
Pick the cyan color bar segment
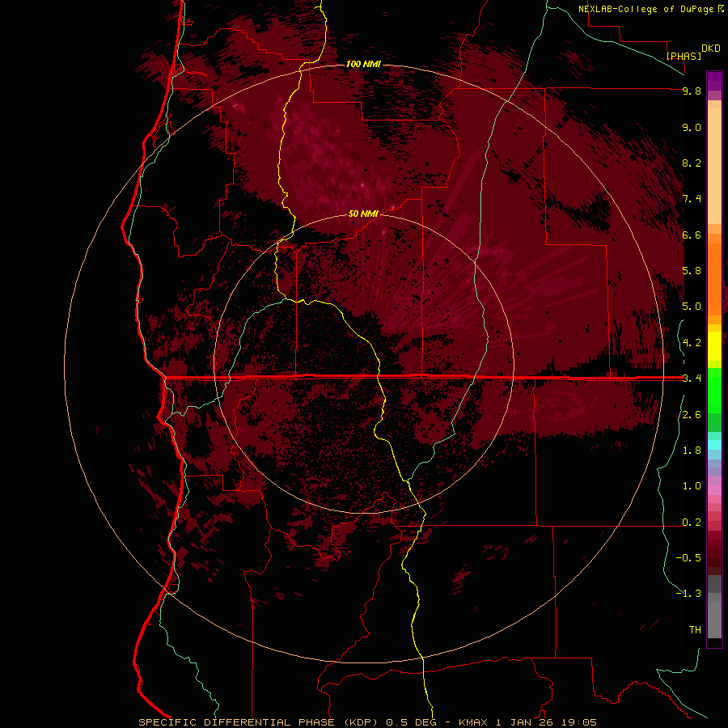click(714, 444)
